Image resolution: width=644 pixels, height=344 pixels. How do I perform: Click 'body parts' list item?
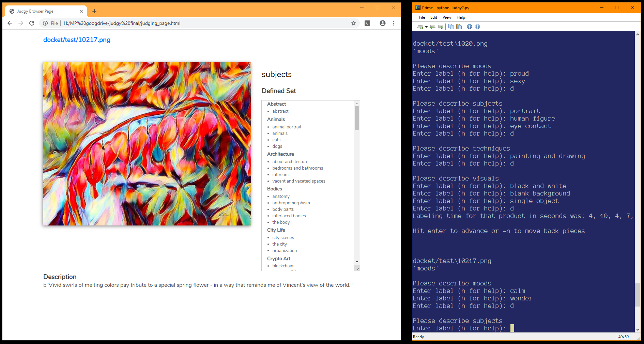pyautogui.click(x=283, y=209)
